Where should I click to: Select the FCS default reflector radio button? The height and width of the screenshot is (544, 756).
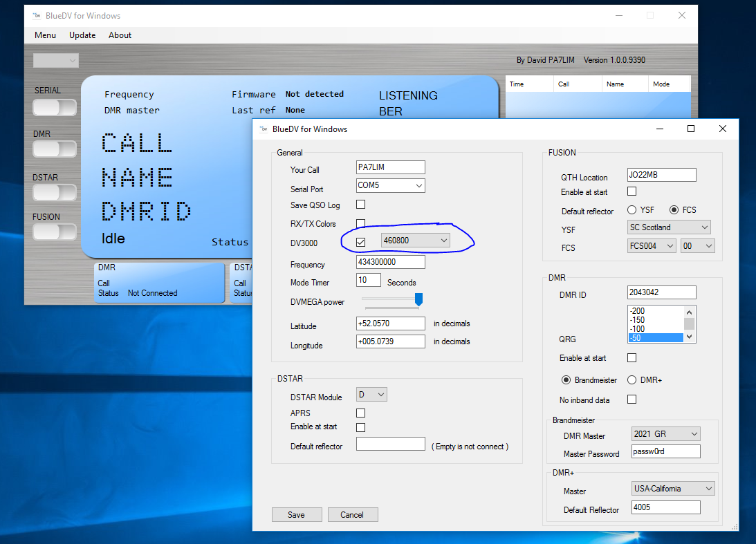pos(674,209)
